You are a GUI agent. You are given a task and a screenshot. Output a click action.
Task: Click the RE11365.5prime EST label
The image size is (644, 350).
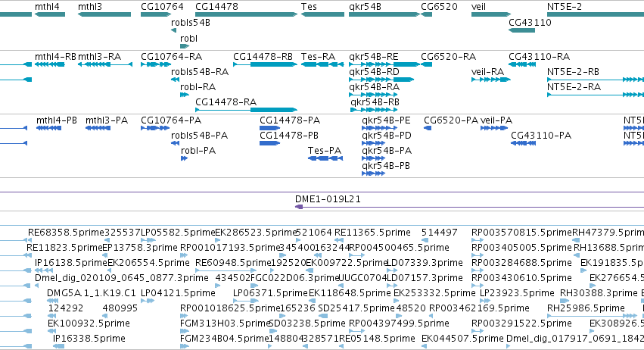click(x=372, y=233)
